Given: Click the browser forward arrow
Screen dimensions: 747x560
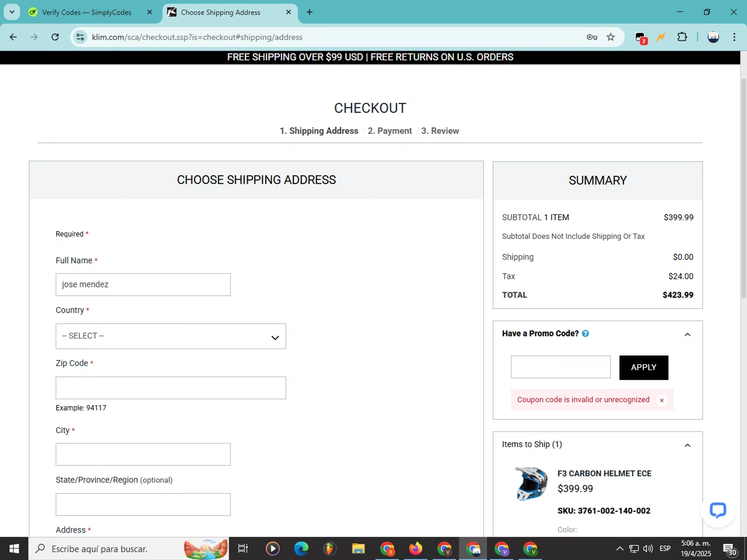Looking at the screenshot, I should (34, 37).
